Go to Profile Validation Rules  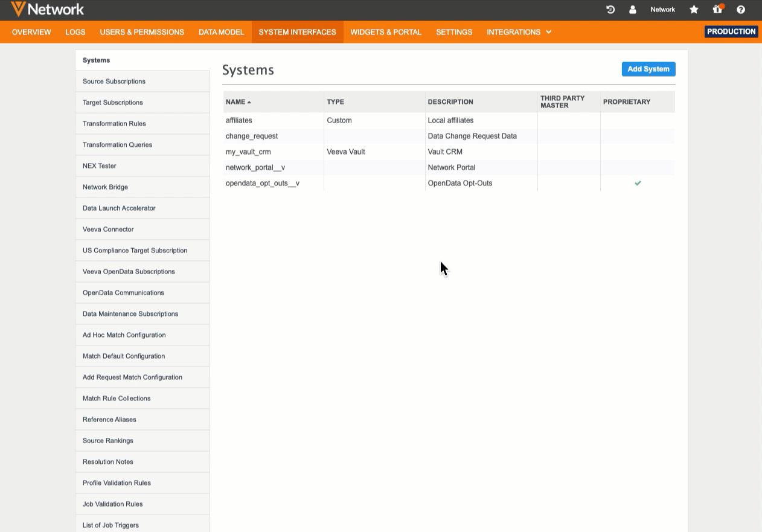142,483
